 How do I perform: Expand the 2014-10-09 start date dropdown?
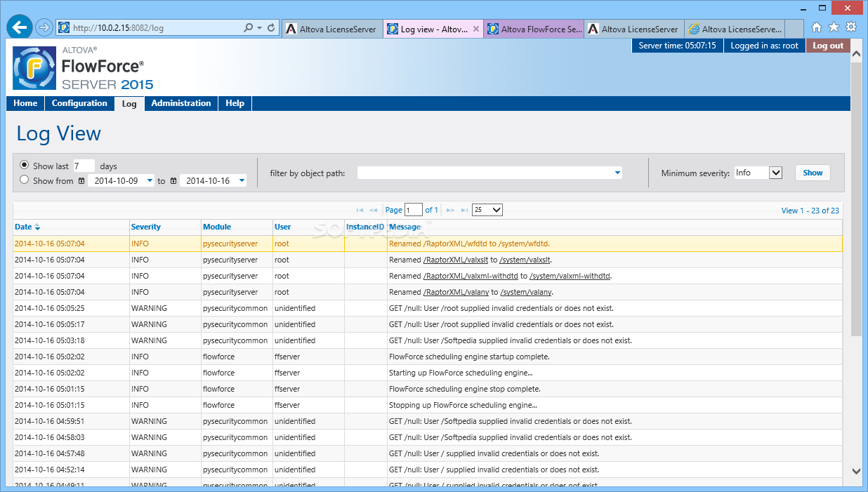click(x=150, y=181)
